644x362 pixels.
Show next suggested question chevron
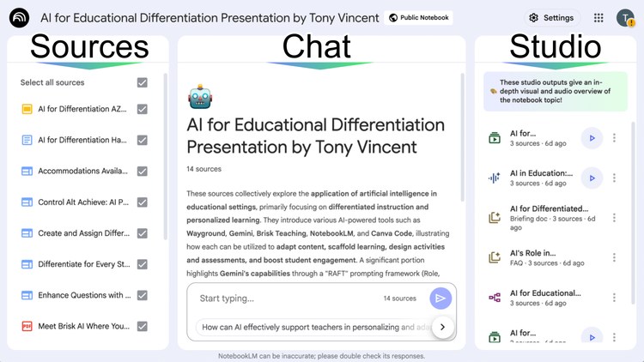tap(443, 327)
